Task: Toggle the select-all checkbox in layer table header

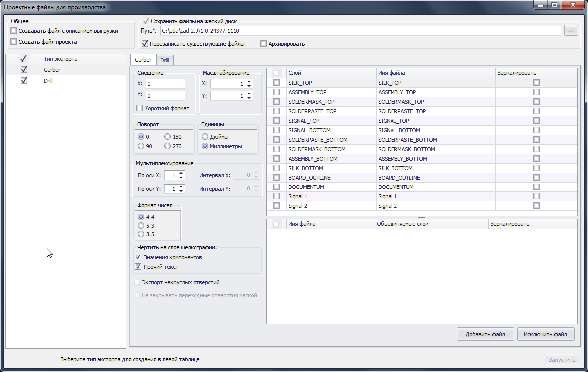Action: click(x=276, y=73)
